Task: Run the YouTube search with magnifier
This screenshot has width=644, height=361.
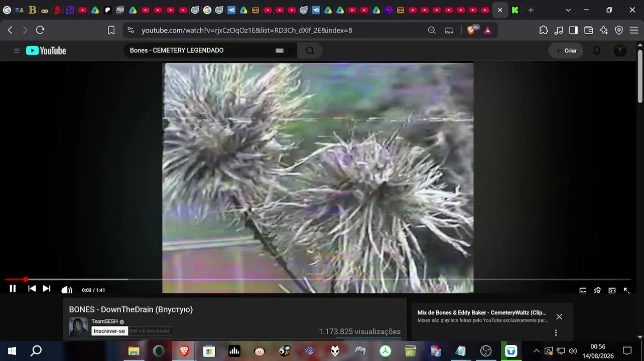Action: [310, 51]
